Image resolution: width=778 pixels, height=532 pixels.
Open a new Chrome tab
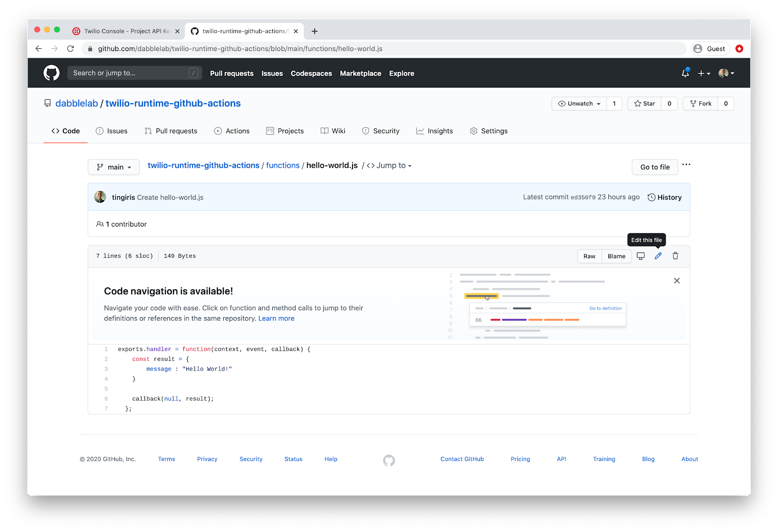[315, 31]
